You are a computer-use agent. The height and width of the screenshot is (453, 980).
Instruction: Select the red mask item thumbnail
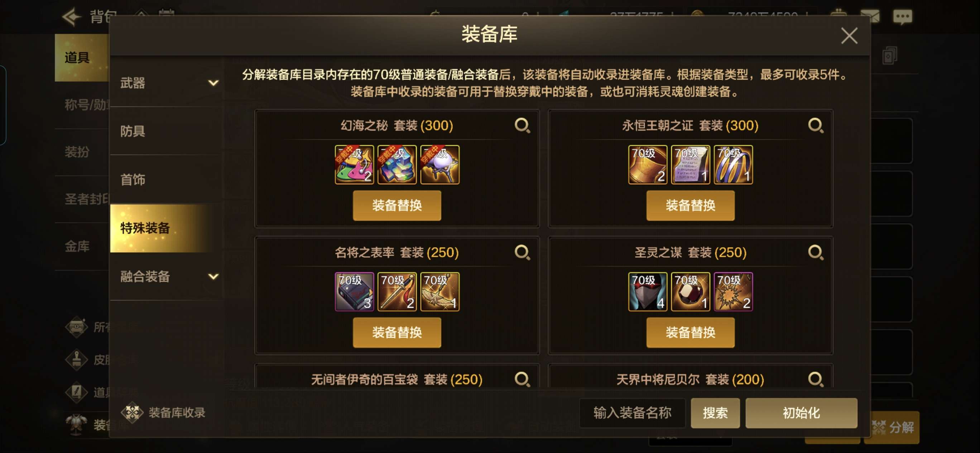648,292
